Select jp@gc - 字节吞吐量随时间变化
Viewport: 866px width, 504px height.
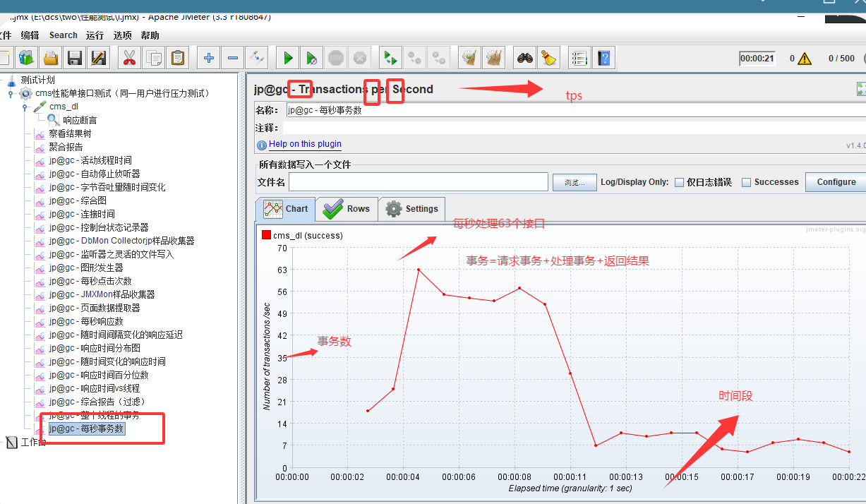(107, 187)
